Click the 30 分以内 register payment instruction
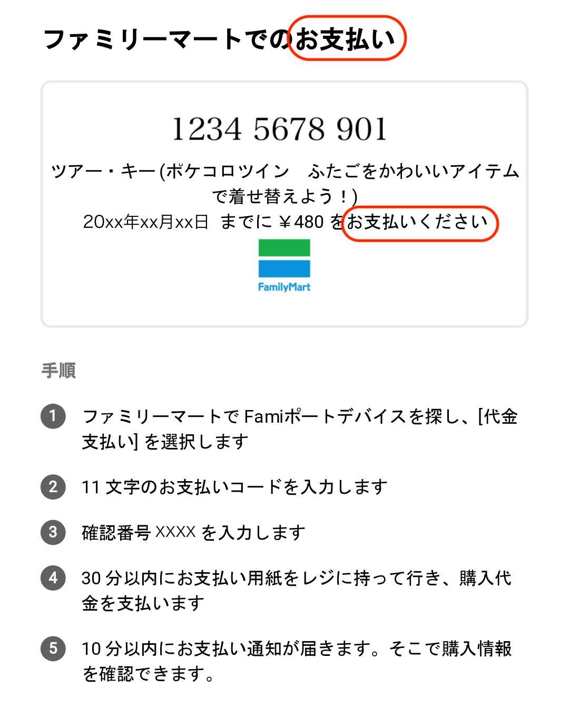 297,591
